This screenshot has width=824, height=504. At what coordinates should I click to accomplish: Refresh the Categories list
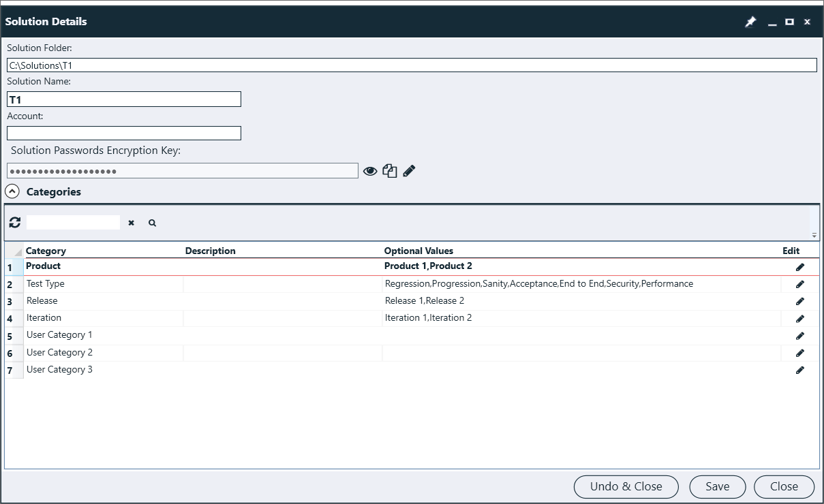click(x=15, y=223)
